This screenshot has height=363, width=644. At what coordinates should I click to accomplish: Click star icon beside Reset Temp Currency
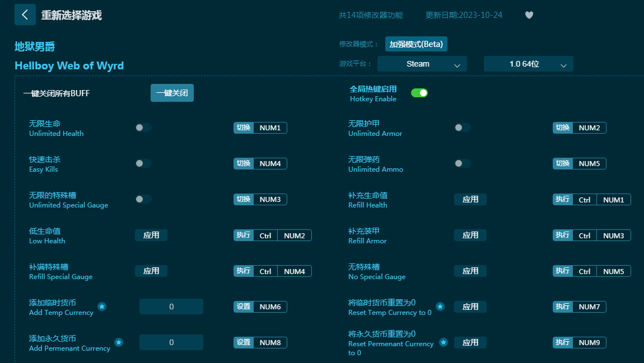point(440,307)
